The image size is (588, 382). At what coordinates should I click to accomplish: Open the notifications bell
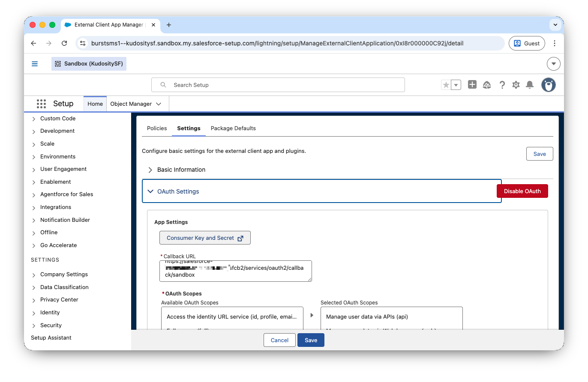(x=530, y=85)
